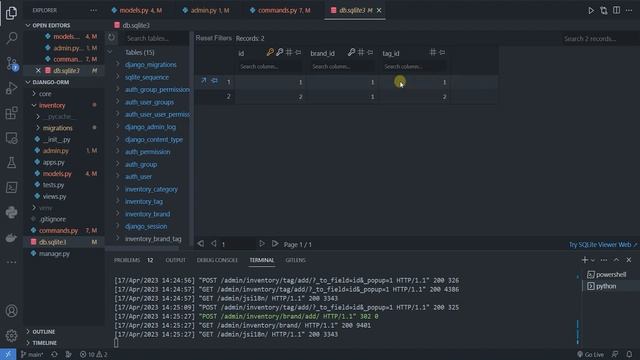Open the Manage gear icon

click(x=11, y=336)
